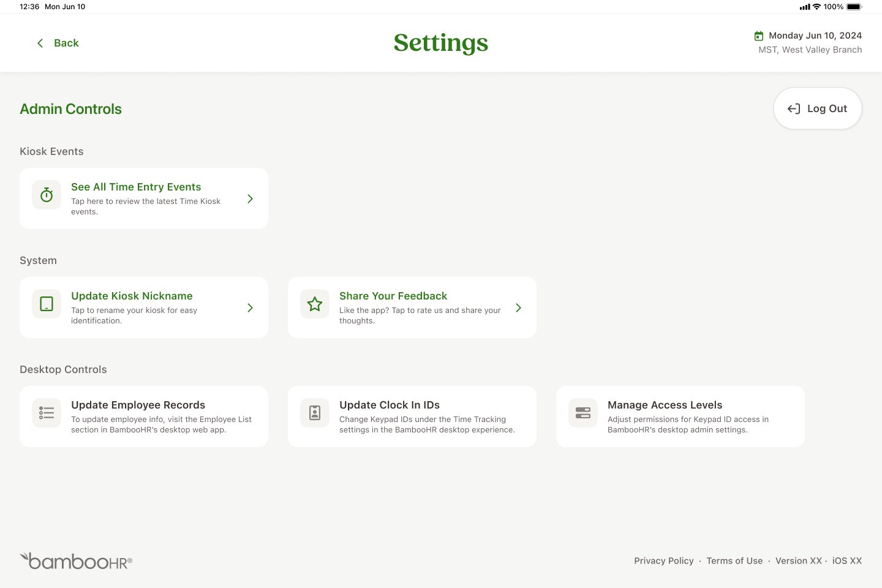882x588 pixels.
Task: Tap the 100% battery percentage text
Action: coord(834,7)
